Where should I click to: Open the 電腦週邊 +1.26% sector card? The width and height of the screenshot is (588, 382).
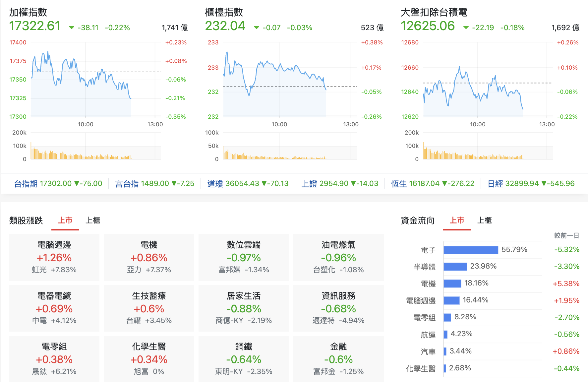pyautogui.click(x=54, y=257)
